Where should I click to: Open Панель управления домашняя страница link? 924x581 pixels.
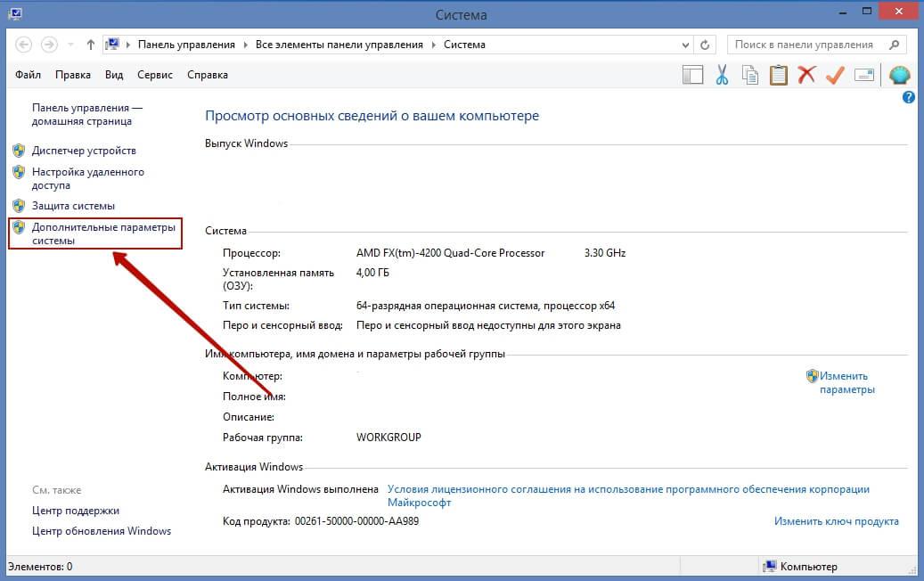[87, 114]
